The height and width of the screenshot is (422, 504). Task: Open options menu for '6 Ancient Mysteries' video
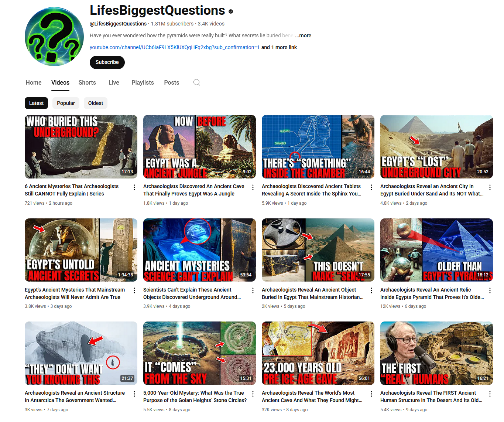(134, 187)
